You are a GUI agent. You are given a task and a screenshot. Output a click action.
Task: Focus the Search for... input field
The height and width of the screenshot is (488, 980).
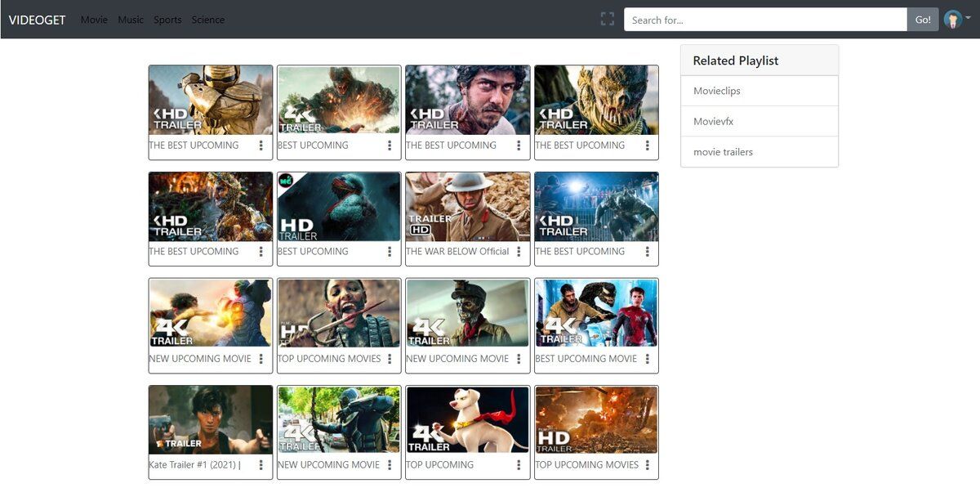tap(764, 20)
